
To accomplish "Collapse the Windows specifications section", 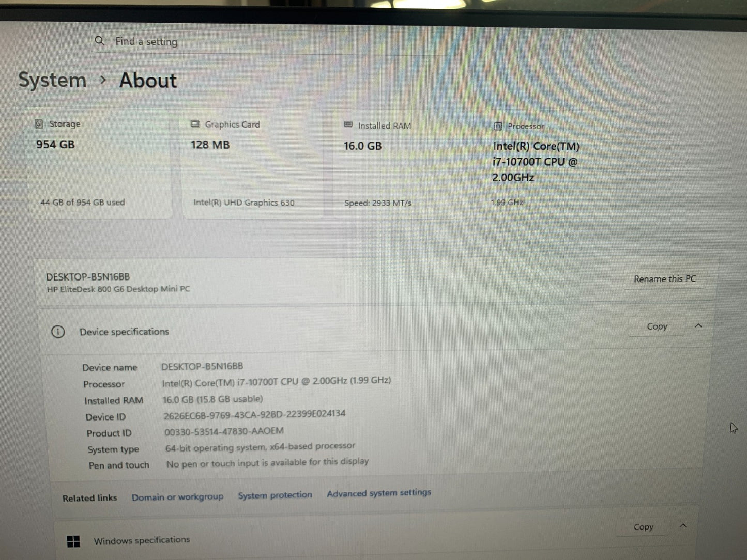I will (x=683, y=525).
